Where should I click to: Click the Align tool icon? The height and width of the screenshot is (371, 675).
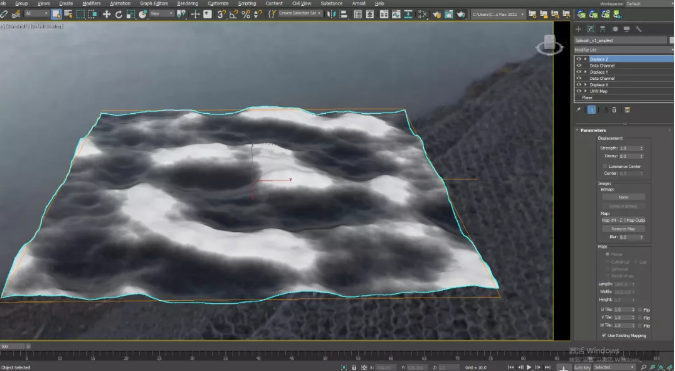tap(343, 14)
